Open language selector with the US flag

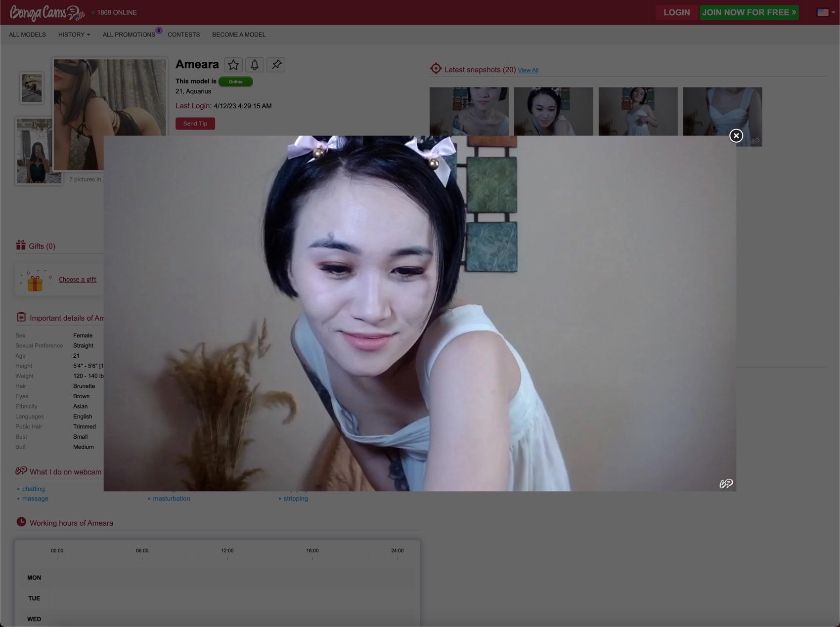tap(826, 13)
